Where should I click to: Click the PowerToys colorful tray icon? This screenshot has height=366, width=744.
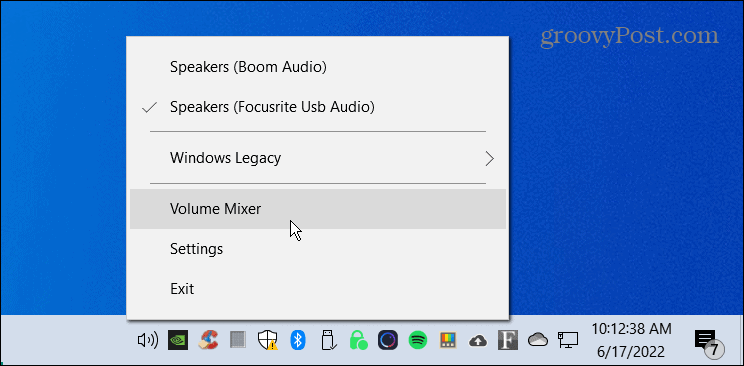447,340
